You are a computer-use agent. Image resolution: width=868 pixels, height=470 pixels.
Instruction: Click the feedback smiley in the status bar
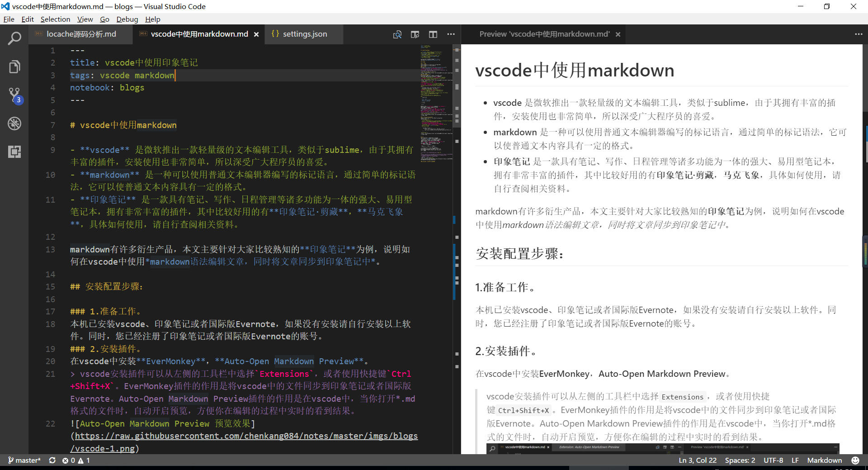pos(854,460)
